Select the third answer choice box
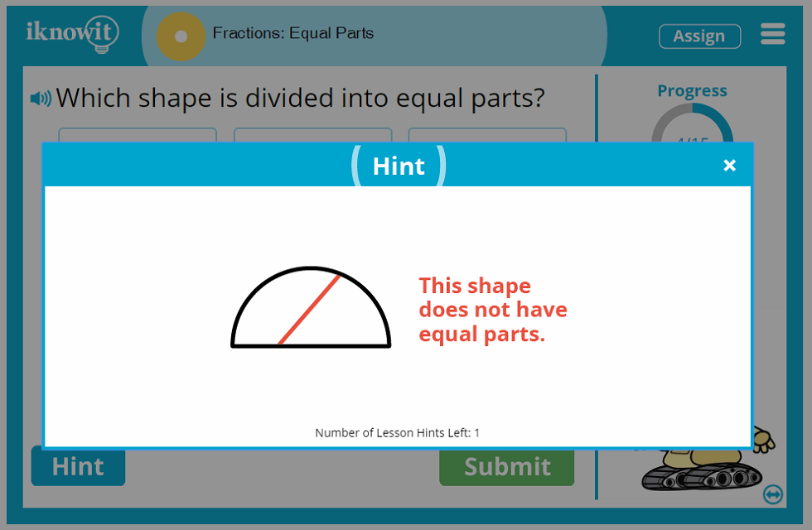 pos(487,135)
